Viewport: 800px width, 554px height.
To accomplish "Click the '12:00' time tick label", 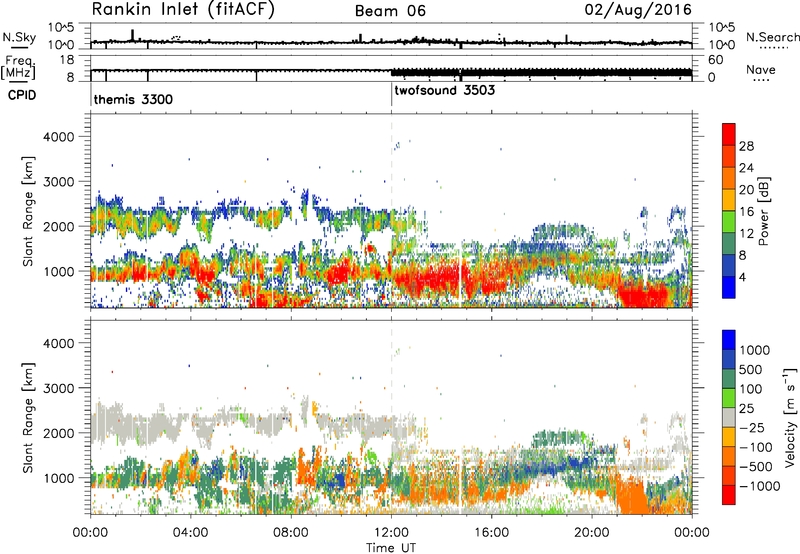I will click(391, 533).
